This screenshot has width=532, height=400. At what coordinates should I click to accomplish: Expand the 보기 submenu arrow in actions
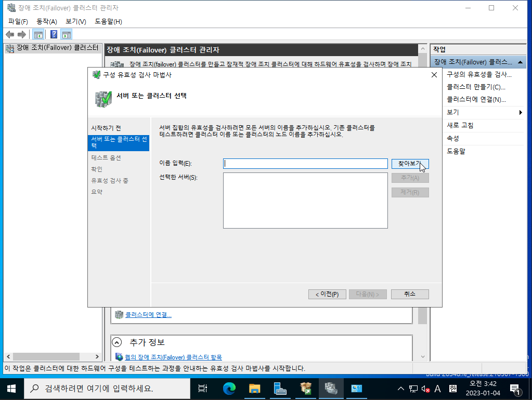coord(521,113)
